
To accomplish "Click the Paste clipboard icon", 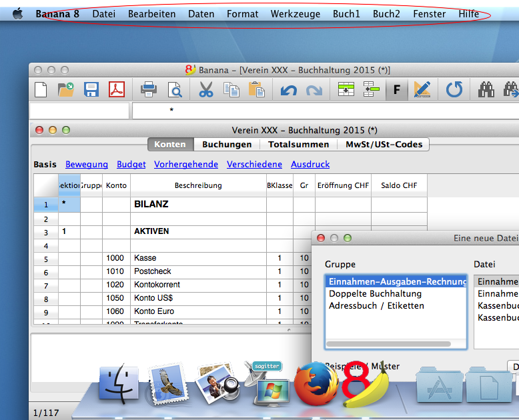I will tap(257, 89).
